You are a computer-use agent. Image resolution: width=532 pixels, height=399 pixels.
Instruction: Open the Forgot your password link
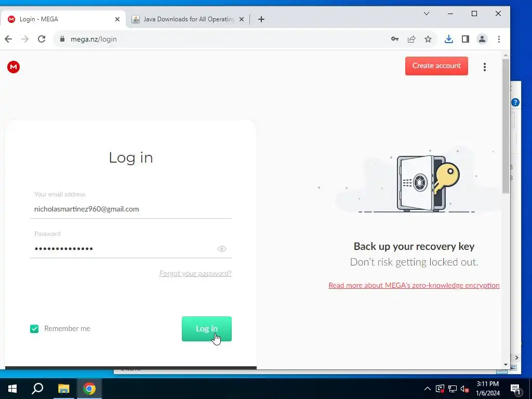coord(195,273)
